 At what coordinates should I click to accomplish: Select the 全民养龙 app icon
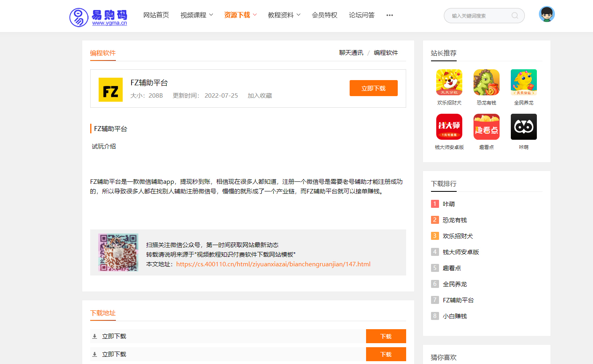click(524, 82)
